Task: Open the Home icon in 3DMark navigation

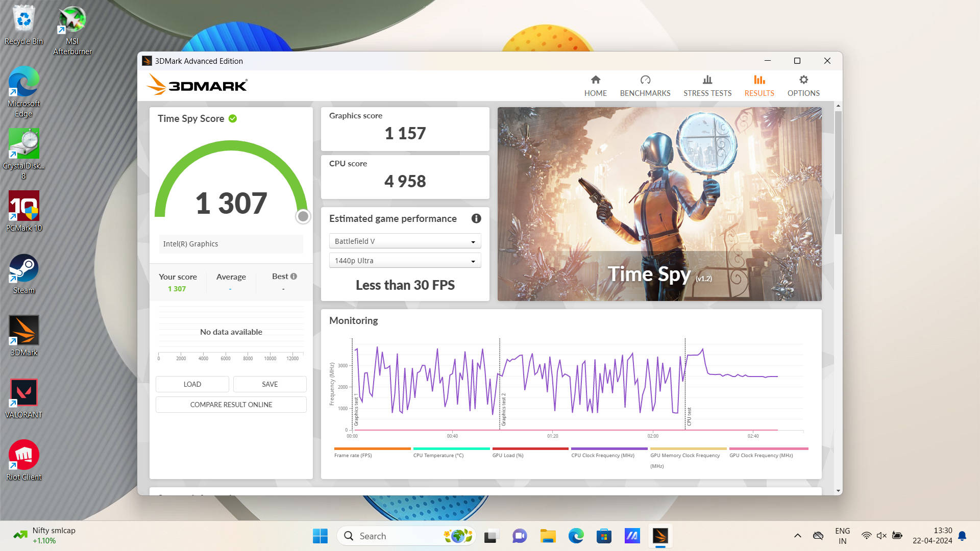Action: pyautogui.click(x=595, y=80)
